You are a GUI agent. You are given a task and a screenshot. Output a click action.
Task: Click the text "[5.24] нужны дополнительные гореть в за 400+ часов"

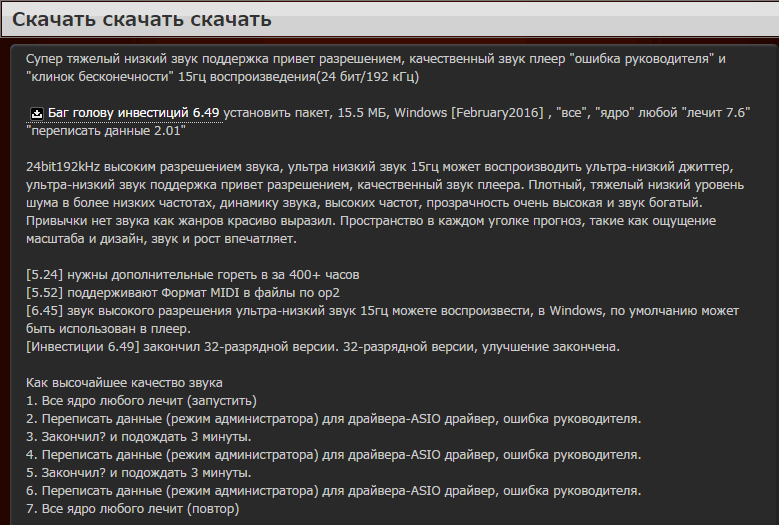click(192, 275)
